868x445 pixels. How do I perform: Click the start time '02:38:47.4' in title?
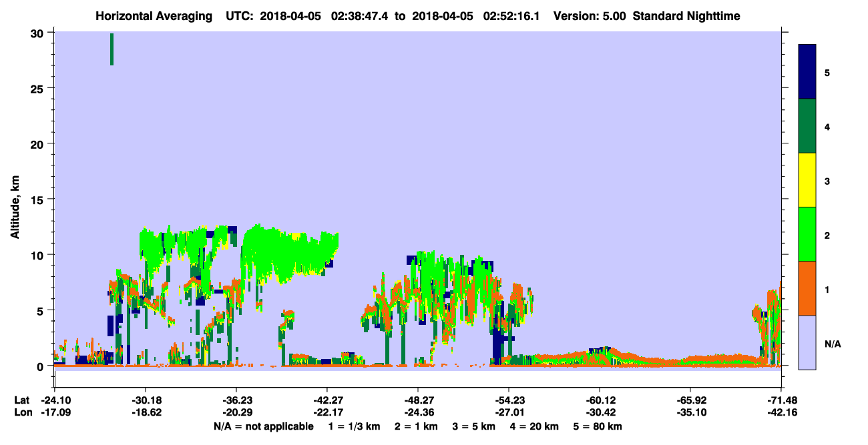(359, 15)
